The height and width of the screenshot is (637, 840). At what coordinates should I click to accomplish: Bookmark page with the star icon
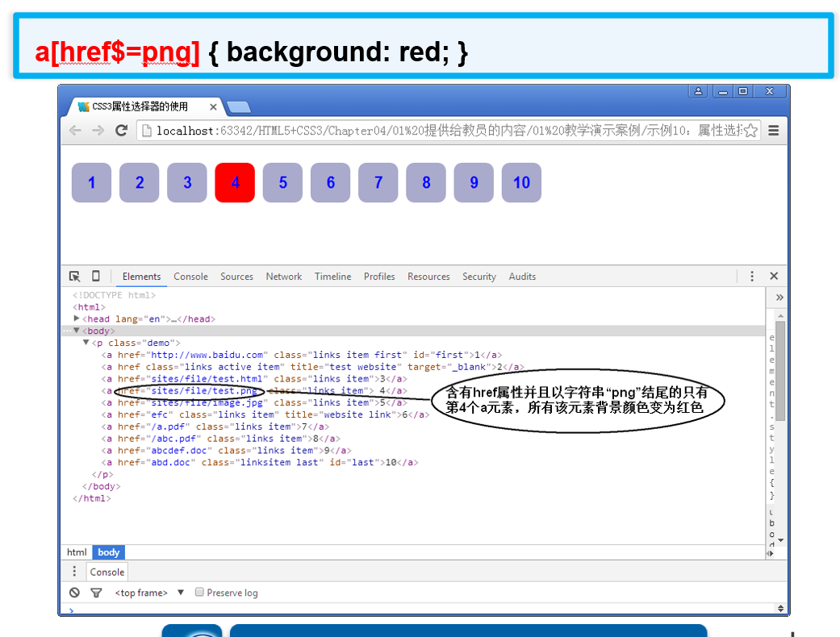pos(751,131)
